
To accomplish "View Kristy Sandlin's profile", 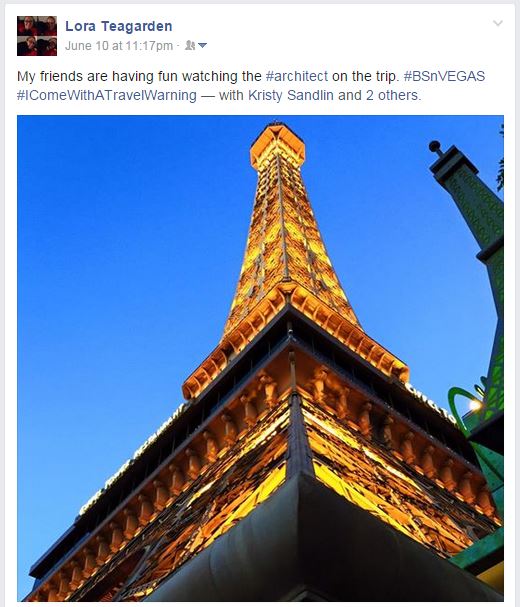I will [x=291, y=95].
